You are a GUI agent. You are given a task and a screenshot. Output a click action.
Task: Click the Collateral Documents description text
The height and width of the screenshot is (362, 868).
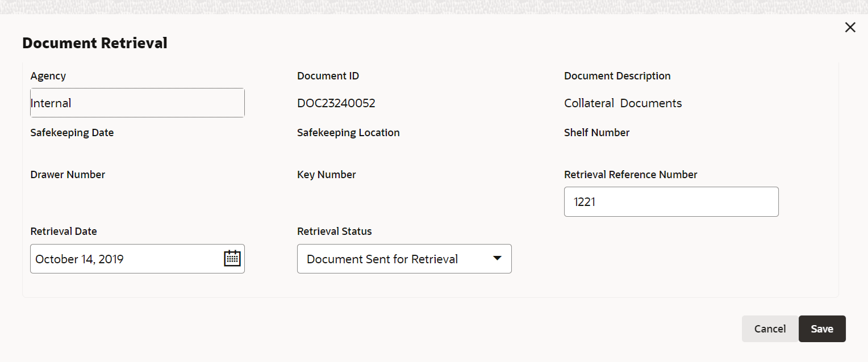coord(623,103)
